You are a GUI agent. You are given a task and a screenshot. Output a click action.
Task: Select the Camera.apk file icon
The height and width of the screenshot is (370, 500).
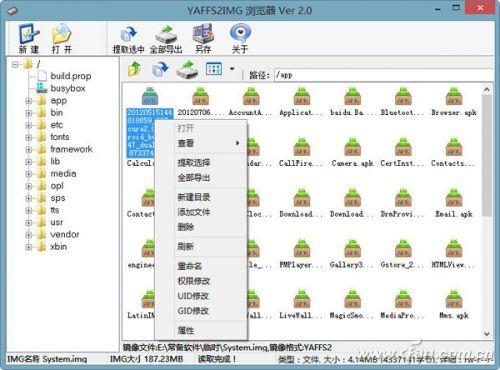coord(352,147)
